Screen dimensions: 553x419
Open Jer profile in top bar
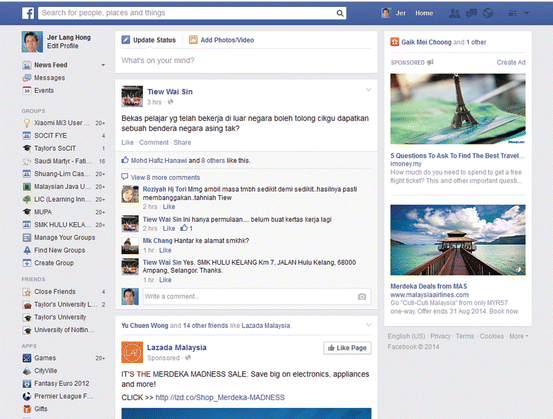(x=393, y=13)
